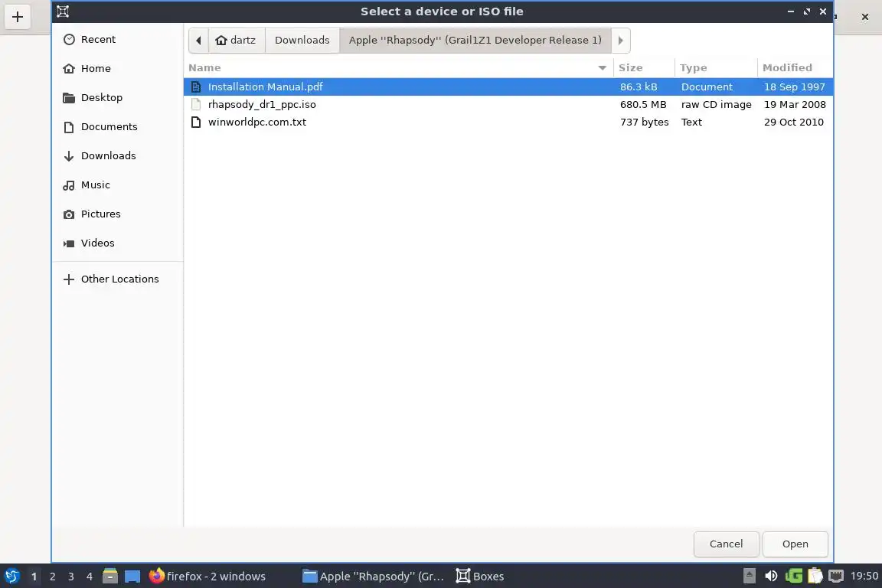Click the path bar forward arrow

(620, 41)
